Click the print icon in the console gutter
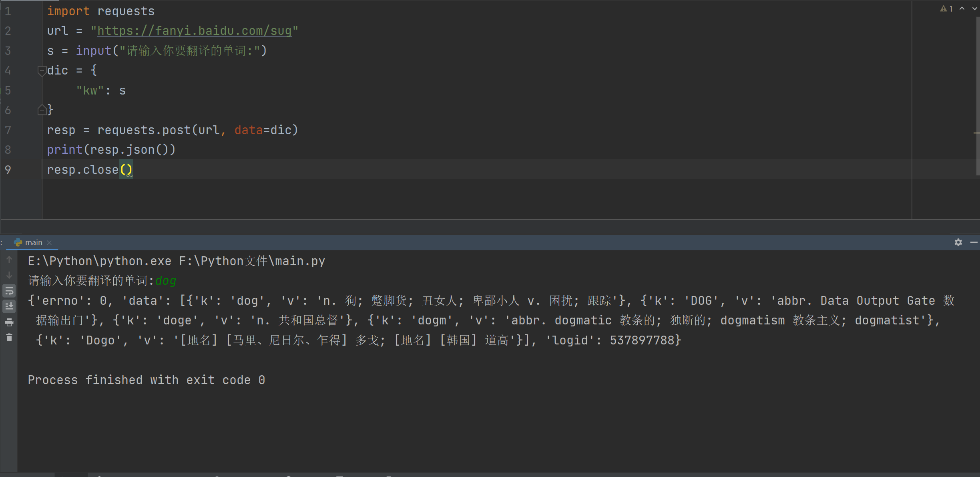 [9, 322]
